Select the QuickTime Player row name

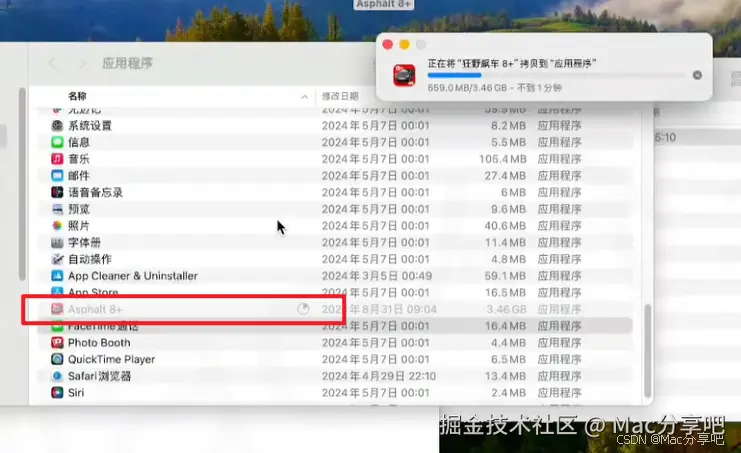pos(112,359)
